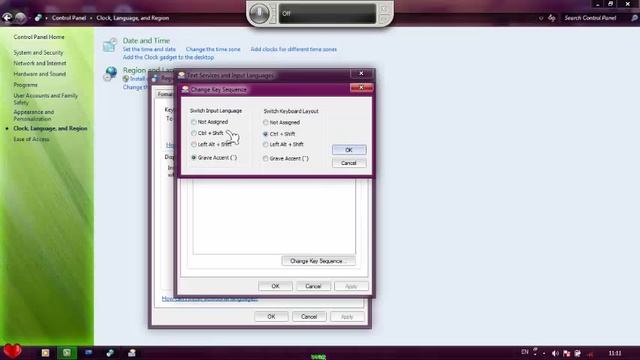The height and width of the screenshot is (360, 640).
Task: Click the Clock, Language, and Region breadcrumb
Action: click(x=133, y=18)
